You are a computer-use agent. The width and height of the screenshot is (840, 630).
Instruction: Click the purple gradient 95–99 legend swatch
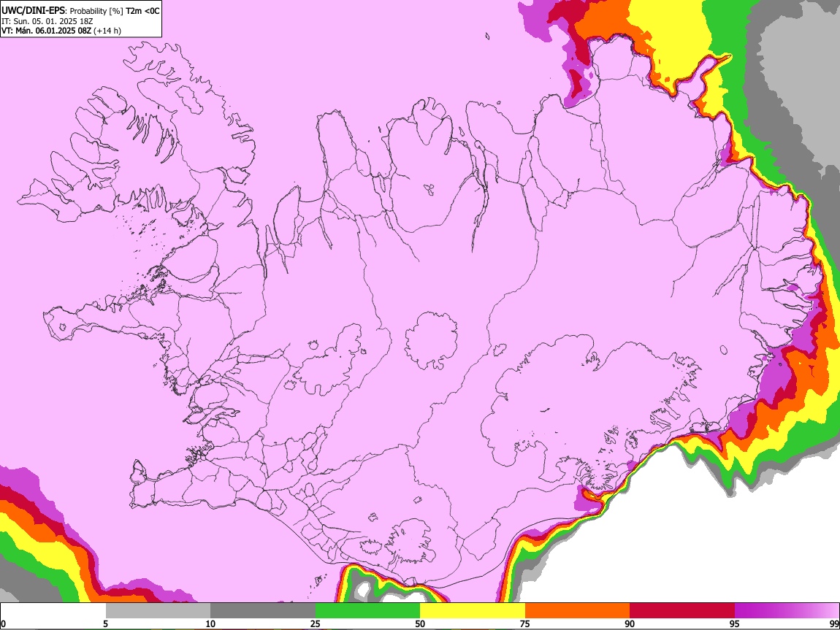(x=787, y=610)
